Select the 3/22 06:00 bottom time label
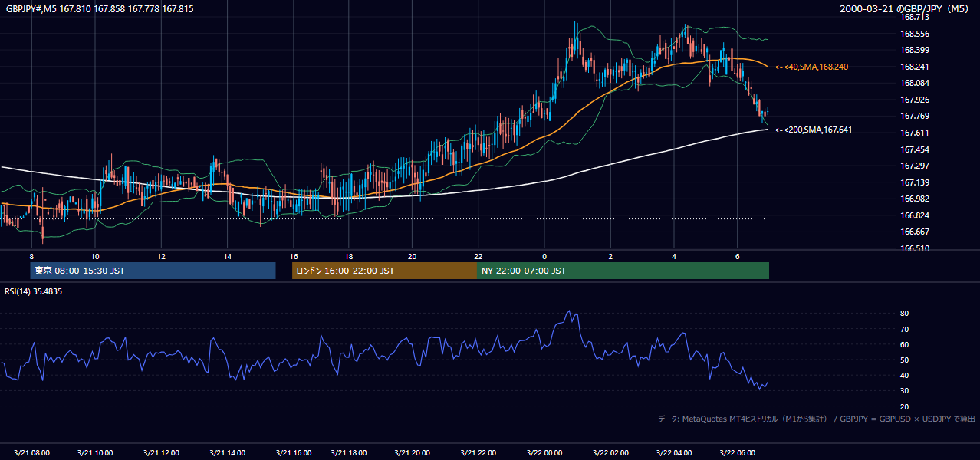 (x=738, y=452)
